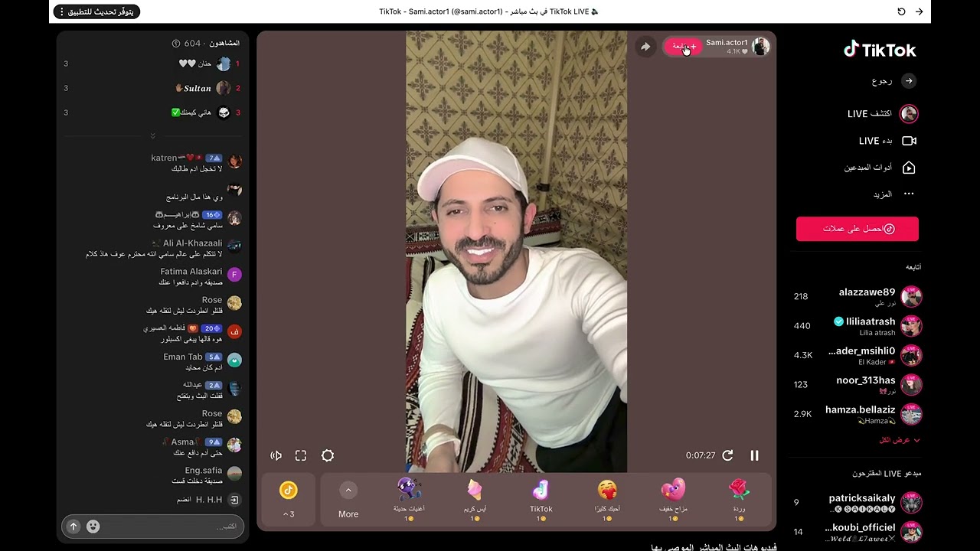The image size is (980, 551).
Task: Open noor_313has live channel
Action: [x=857, y=384]
